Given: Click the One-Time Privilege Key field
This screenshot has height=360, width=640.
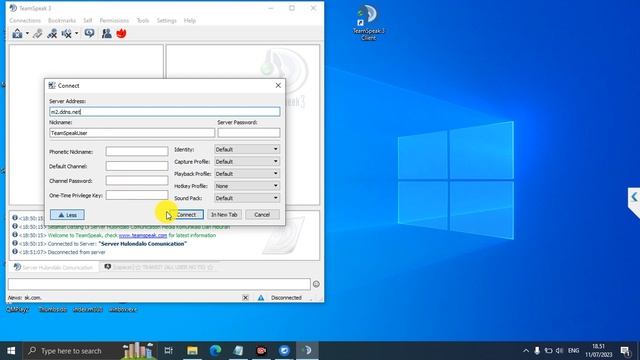Looking at the screenshot, I should point(137,195).
